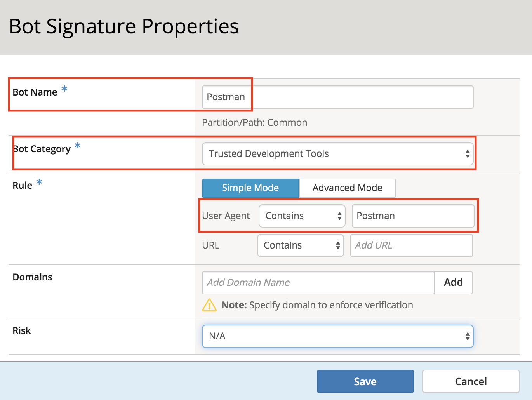Screen dimensions: 532x400
Task: Click the Bot Name input field
Action: point(337,97)
